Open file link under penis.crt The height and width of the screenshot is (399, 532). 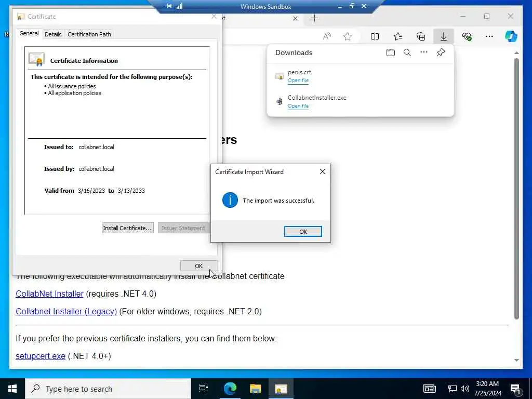point(298,81)
